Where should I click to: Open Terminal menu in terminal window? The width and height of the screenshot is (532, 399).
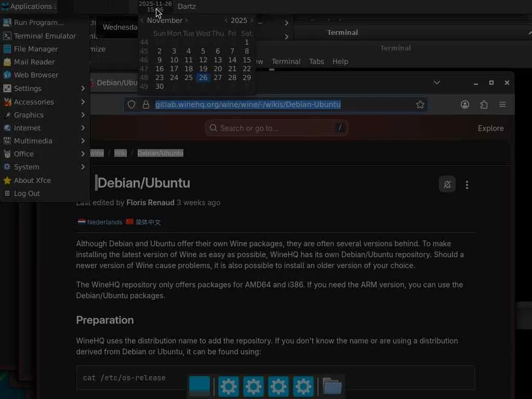tap(286, 61)
